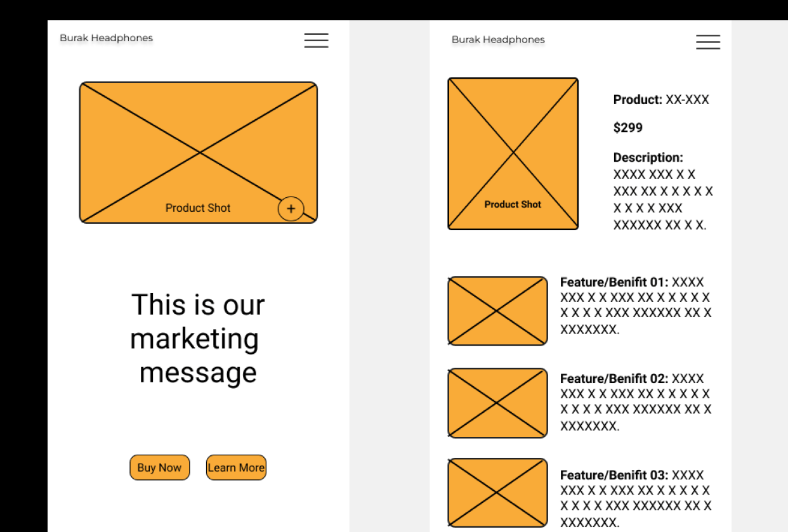This screenshot has width=788, height=532.
Task: Select the Feature/Benifit 01 image placeholder
Action: tap(497, 310)
